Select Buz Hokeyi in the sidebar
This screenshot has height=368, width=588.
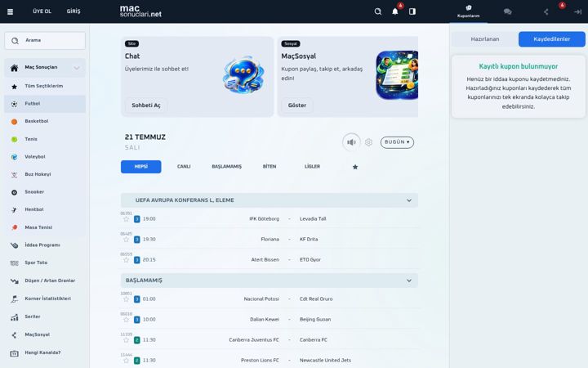[x=45, y=175]
